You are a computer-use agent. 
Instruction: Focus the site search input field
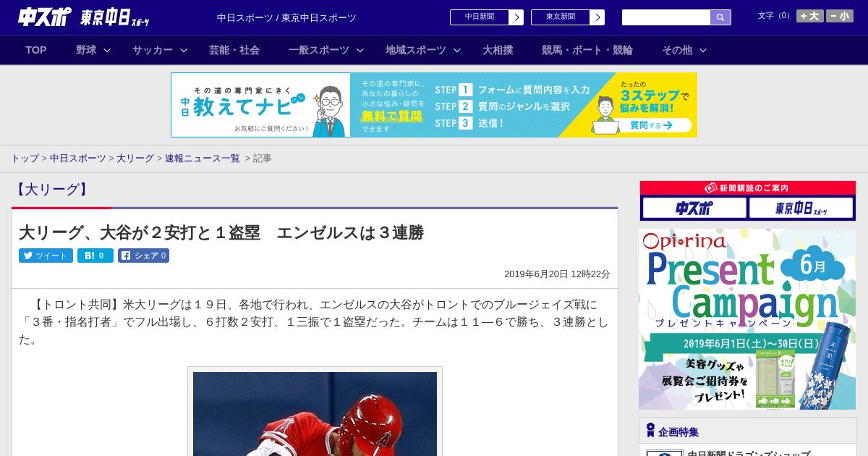tap(666, 17)
